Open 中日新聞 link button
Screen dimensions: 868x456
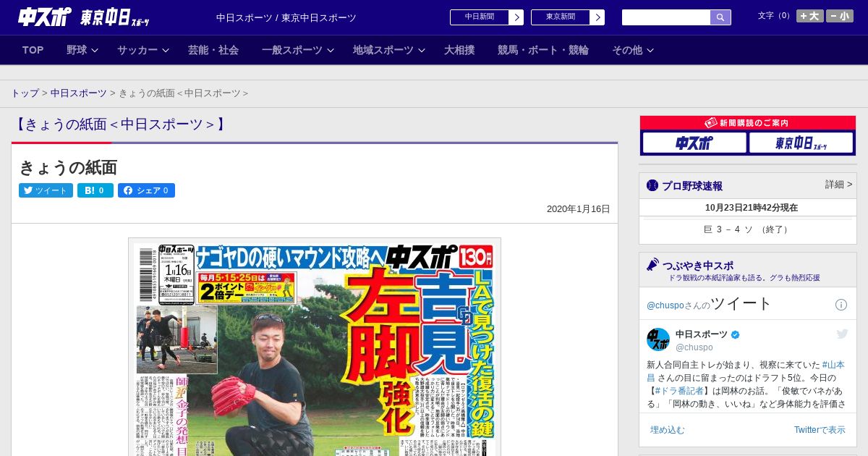[486, 17]
